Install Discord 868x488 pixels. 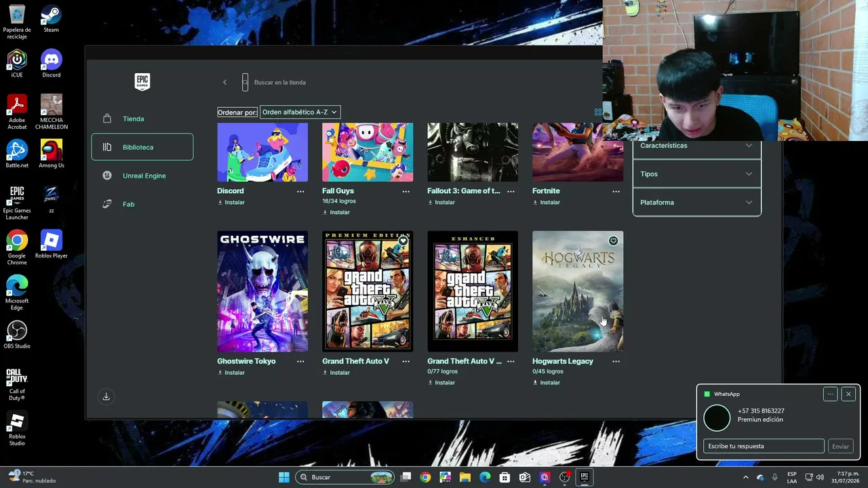(x=231, y=203)
